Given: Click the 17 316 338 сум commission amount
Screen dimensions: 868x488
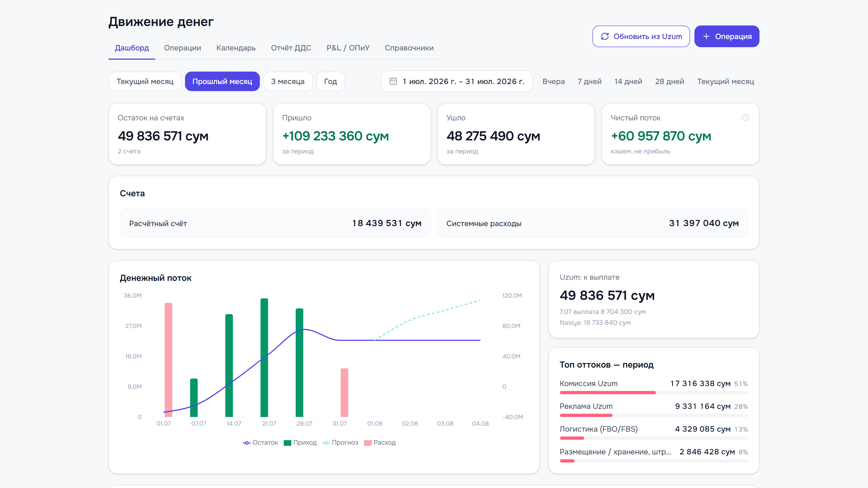Looking at the screenshot, I should (701, 384).
